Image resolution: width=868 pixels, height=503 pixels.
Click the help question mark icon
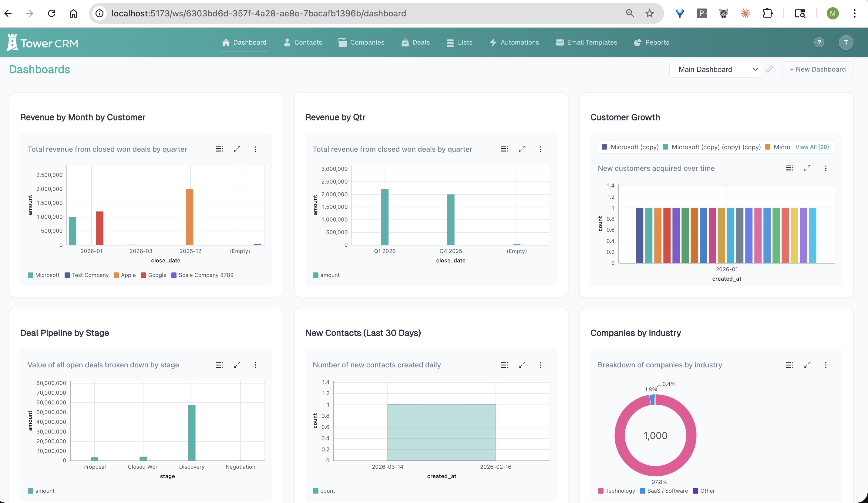[819, 42]
